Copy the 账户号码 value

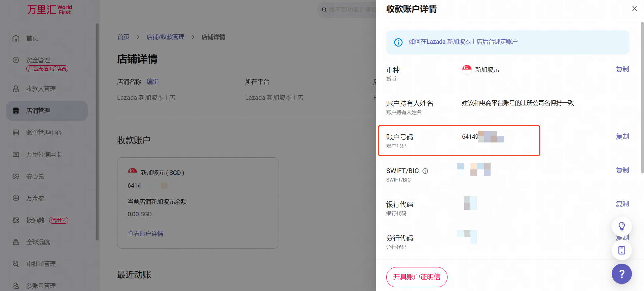point(622,136)
